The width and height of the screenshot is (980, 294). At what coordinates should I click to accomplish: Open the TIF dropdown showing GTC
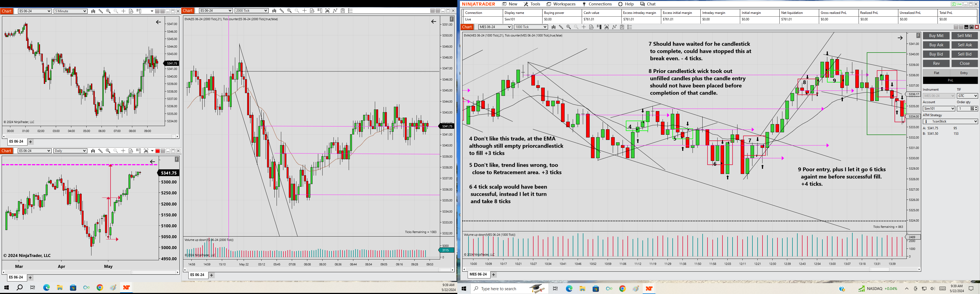point(967,96)
